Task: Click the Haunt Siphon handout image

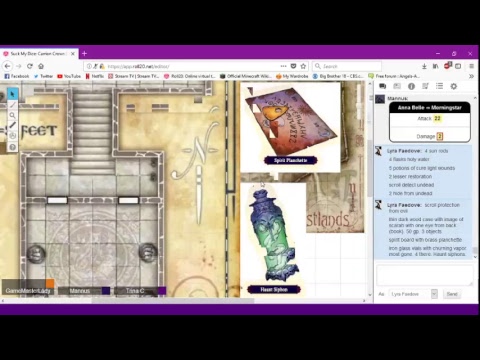Action: [273, 235]
